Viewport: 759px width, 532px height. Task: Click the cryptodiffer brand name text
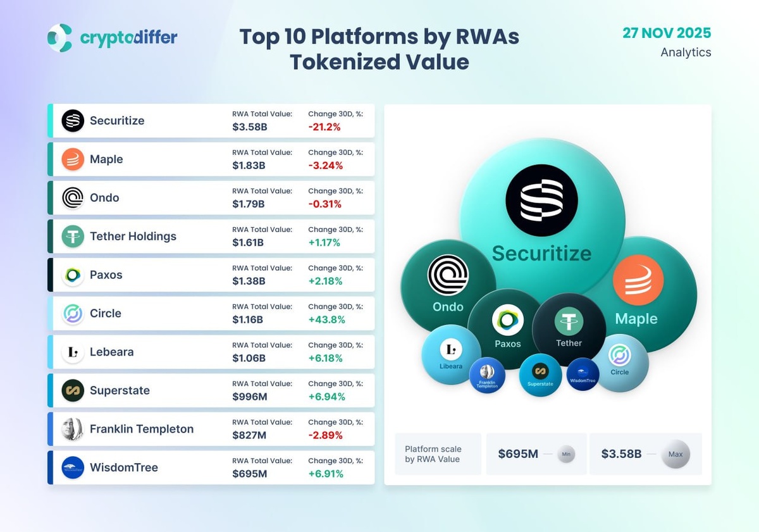(129, 37)
